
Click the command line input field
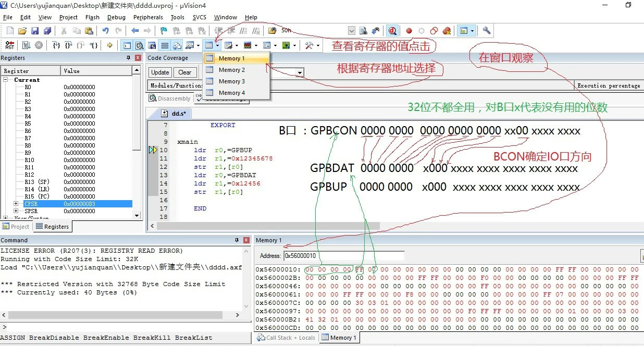[x=129, y=327]
